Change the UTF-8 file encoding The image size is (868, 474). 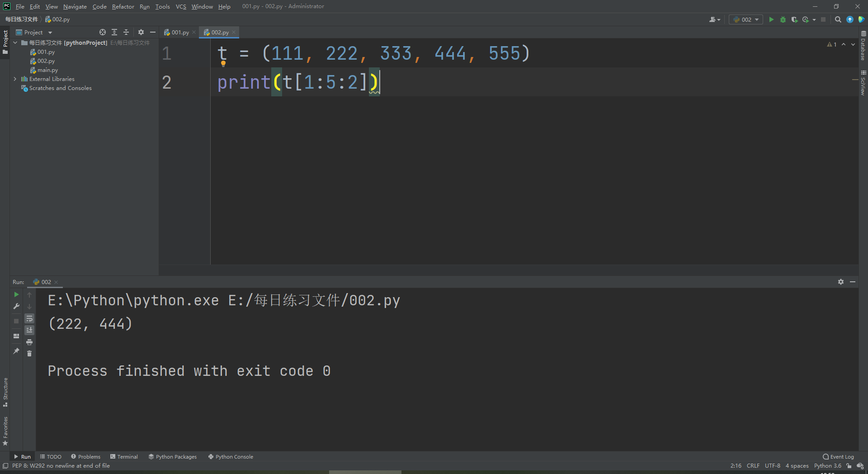[773, 466]
